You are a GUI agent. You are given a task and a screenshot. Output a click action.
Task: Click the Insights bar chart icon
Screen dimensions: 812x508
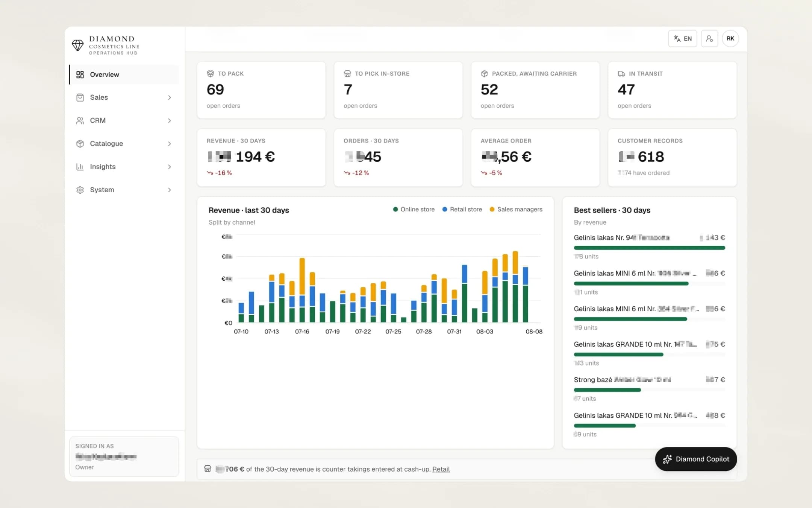pos(80,167)
